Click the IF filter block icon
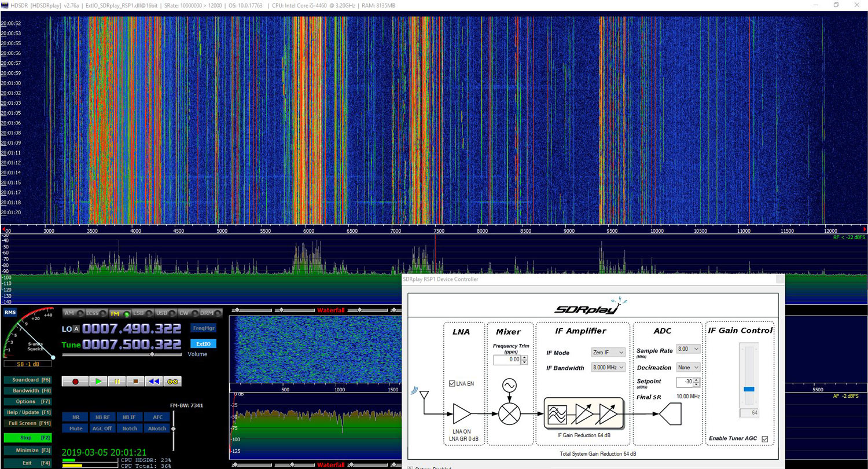 point(558,414)
